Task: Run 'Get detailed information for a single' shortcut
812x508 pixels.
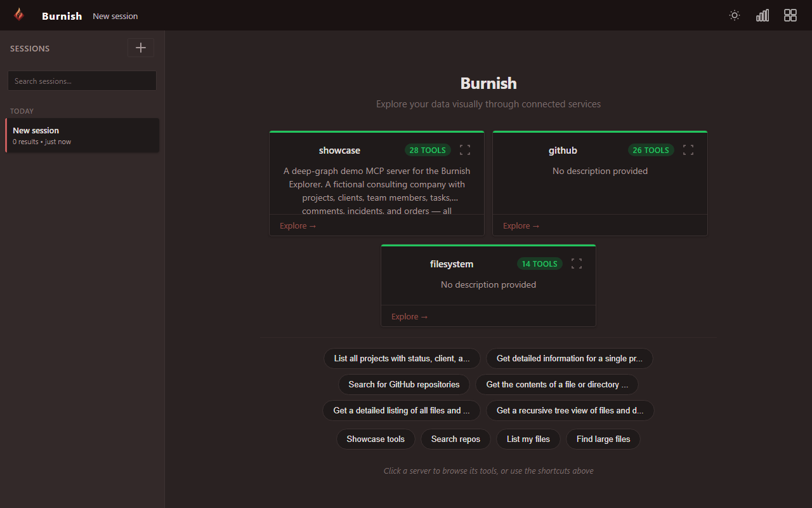Action: [570, 358]
